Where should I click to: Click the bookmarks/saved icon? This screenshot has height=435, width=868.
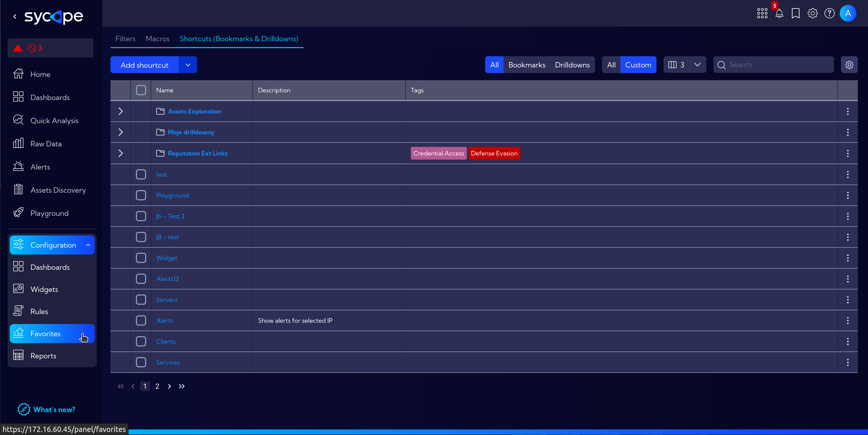point(795,13)
